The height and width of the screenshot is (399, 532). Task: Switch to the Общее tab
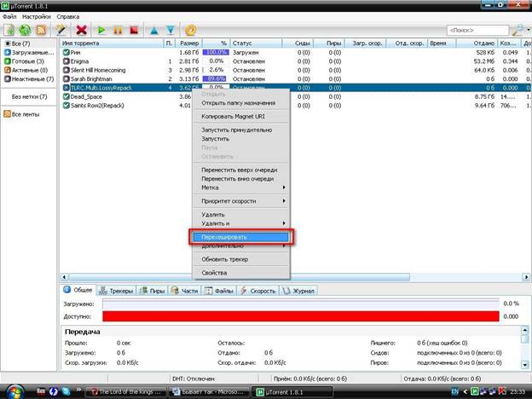[78, 290]
